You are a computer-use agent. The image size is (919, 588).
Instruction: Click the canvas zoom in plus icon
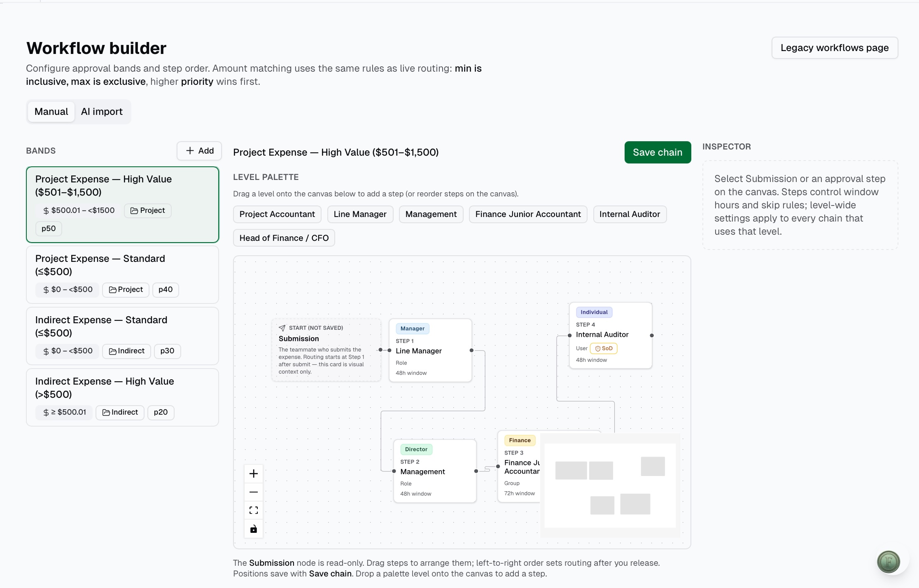pos(254,474)
